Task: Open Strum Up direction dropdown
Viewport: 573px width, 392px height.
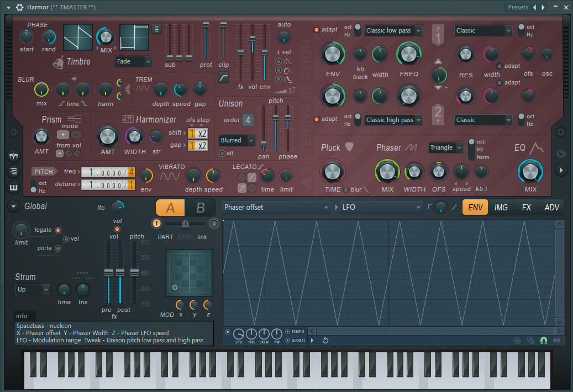Action: pos(33,290)
